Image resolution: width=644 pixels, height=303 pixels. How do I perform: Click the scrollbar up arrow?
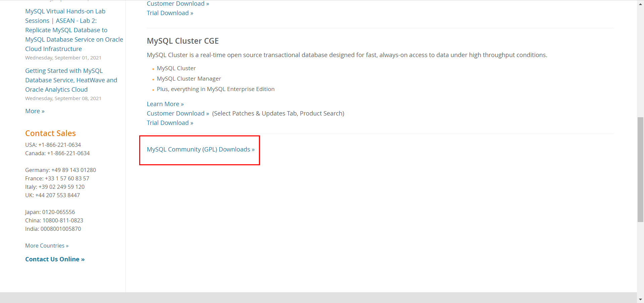(640, 3)
